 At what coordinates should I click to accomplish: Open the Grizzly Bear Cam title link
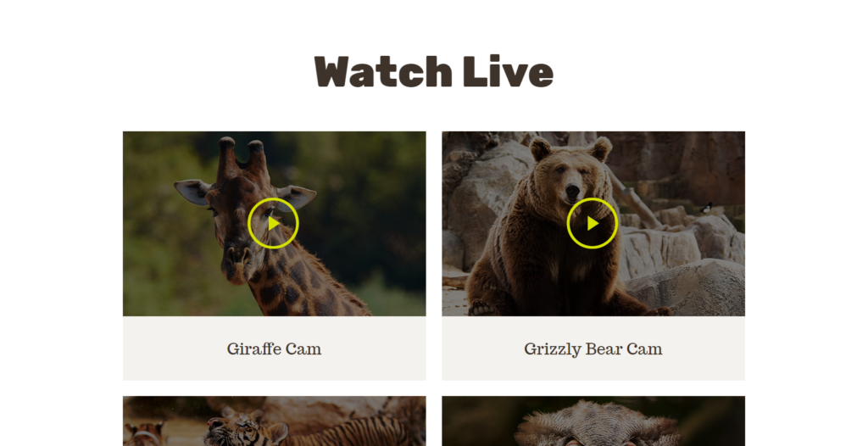[x=593, y=349]
